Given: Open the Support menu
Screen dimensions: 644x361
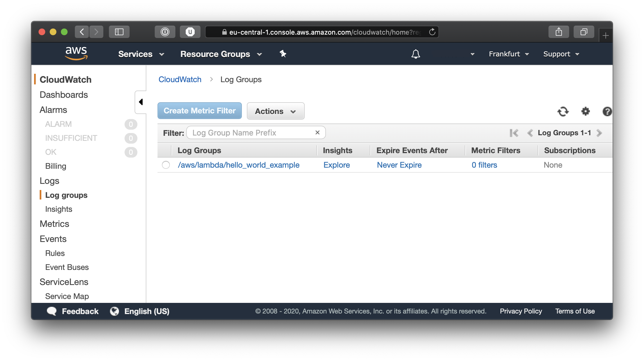Looking at the screenshot, I should [561, 54].
